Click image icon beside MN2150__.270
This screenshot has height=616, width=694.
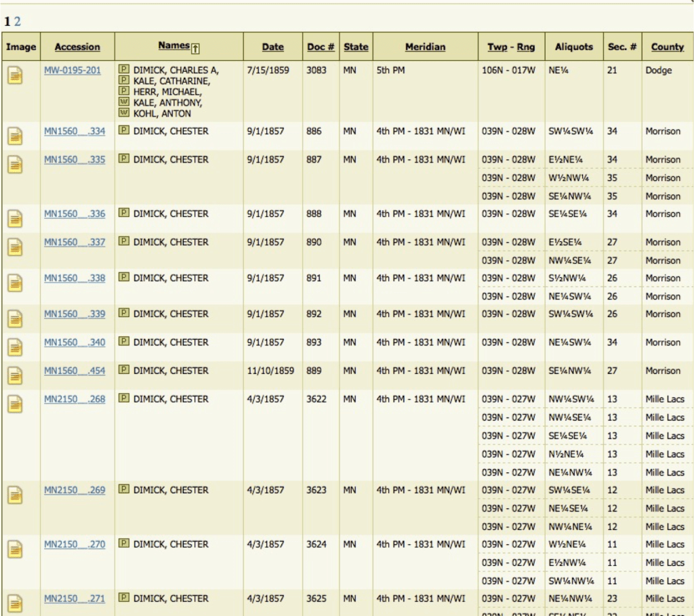tap(15, 549)
